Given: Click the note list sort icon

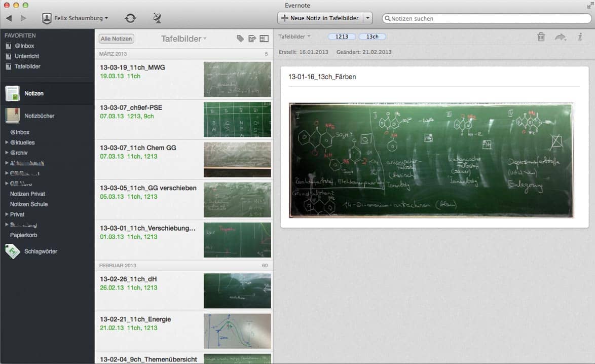Looking at the screenshot, I should point(252,39).
